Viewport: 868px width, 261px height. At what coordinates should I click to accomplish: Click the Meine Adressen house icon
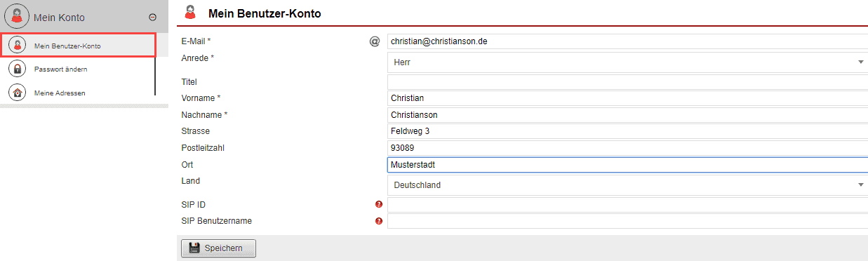pyautogui.click(x=18, y=93)
